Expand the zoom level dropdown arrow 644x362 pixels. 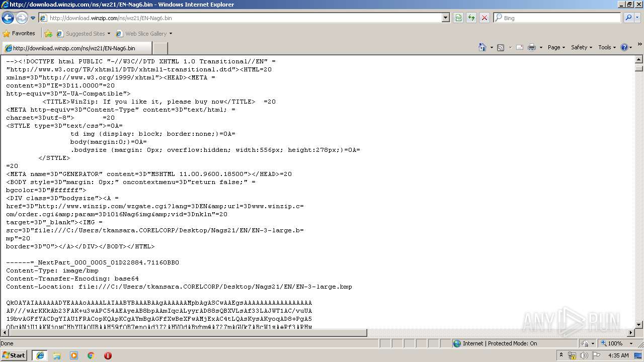point(631,344)
